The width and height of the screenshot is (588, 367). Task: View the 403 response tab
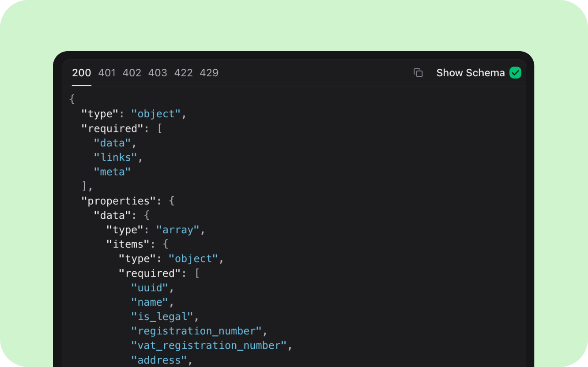coord(158,73)
